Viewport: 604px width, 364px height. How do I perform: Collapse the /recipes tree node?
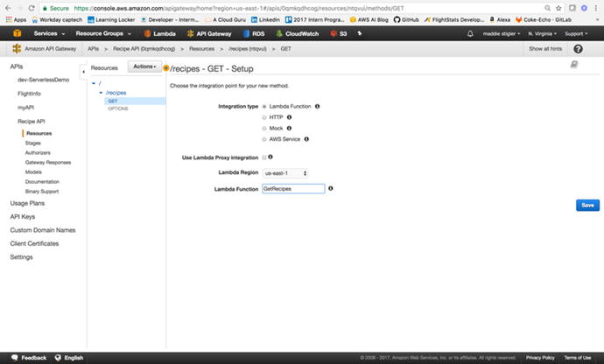click(101, 93)
